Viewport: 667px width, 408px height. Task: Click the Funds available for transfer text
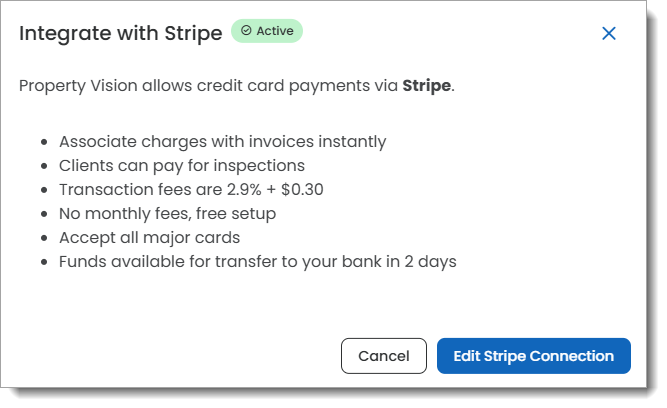[257, 262]
